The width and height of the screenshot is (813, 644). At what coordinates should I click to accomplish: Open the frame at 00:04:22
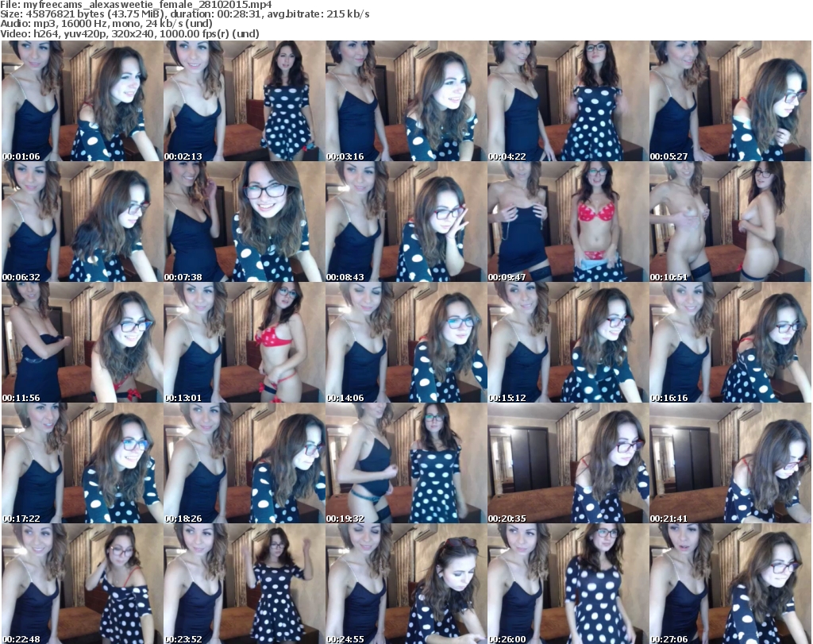point(568,101)
